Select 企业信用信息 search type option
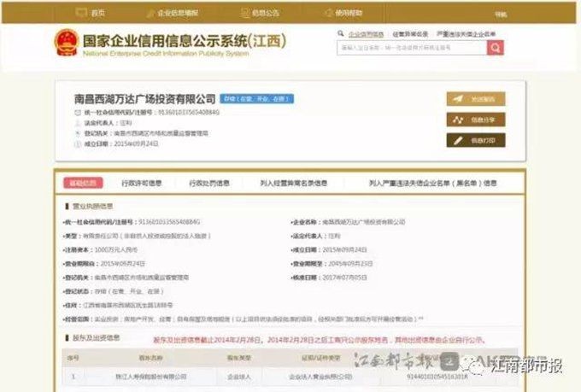Viewport: 581px width, 392px height. point(365,33)
